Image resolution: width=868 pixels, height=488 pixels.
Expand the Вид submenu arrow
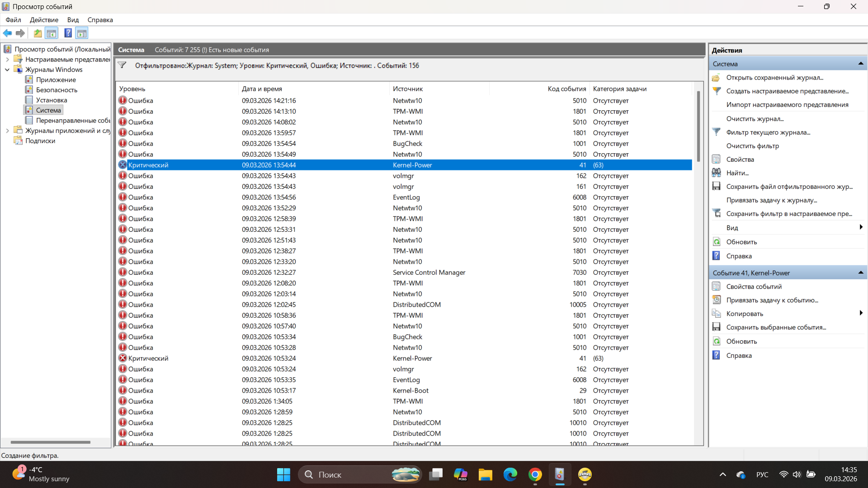(861, 227)
